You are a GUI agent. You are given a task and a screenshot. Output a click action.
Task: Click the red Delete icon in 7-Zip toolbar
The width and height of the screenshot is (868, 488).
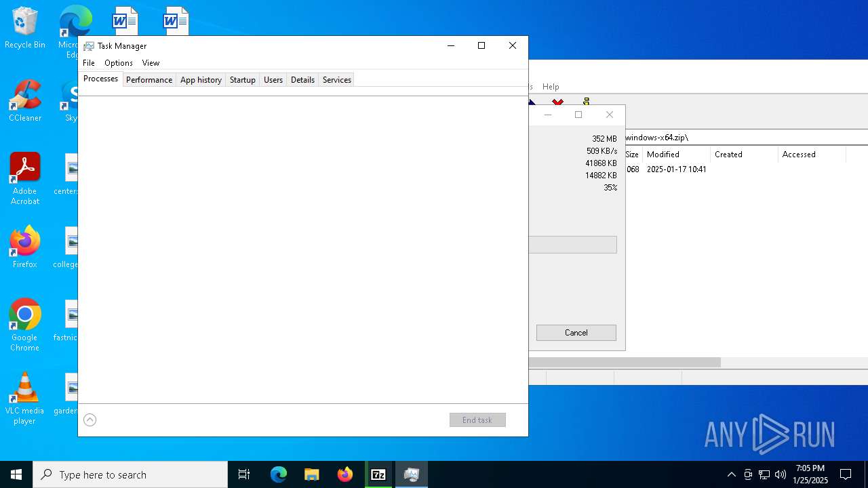coord(557,102)
